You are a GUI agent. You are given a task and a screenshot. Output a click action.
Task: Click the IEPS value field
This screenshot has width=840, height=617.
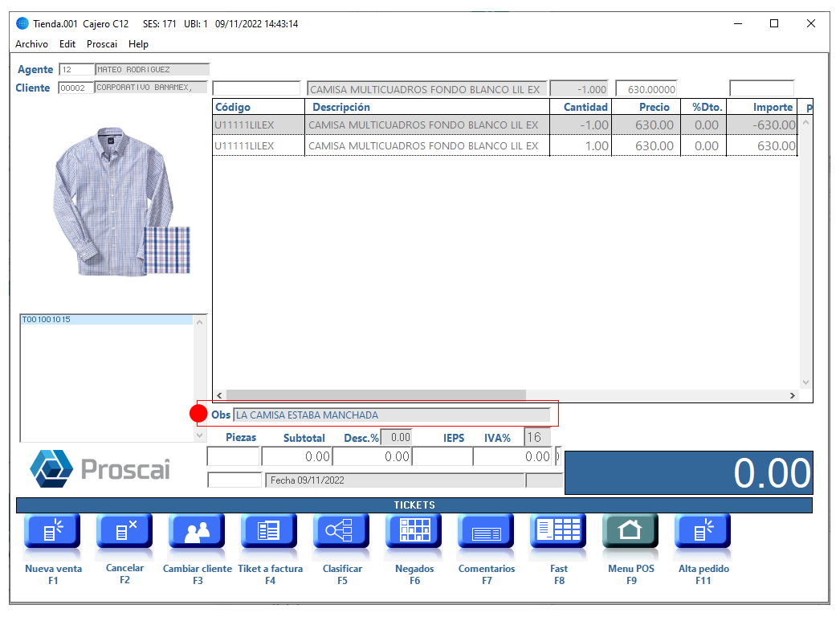point(442,456)
